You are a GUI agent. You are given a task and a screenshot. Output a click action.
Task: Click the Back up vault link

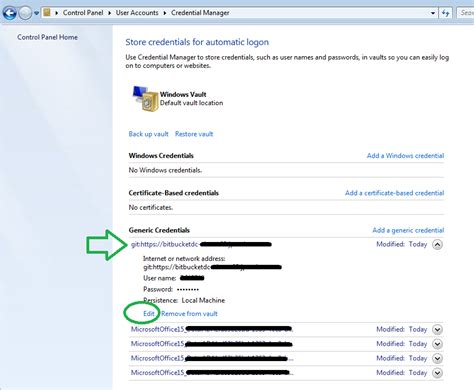[148, 134]
